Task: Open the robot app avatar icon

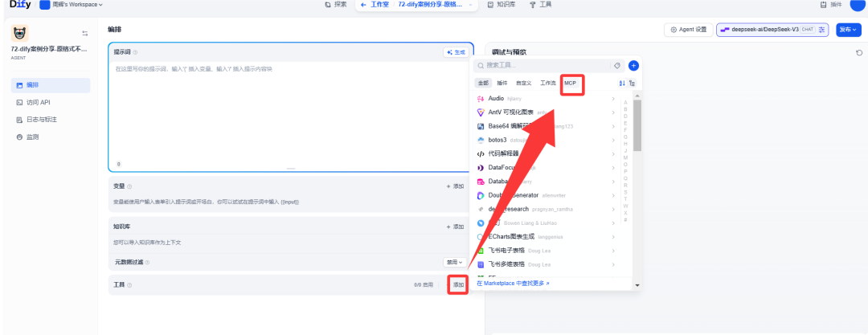Action: coord(20,33)
